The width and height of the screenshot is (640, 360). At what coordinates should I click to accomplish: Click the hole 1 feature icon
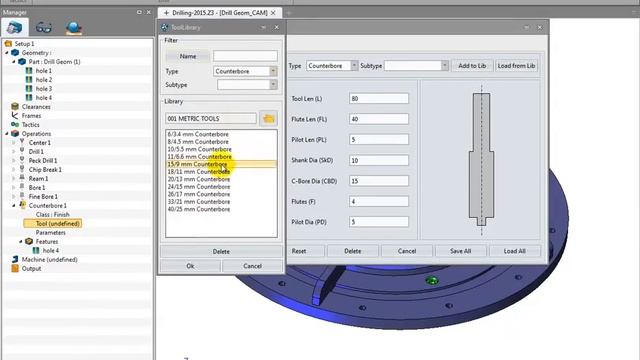point(29,71)
